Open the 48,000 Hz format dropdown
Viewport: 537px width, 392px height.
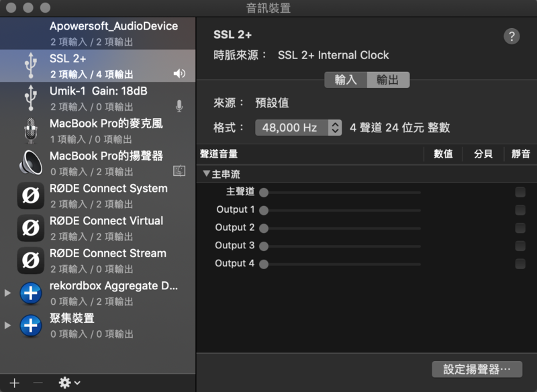pos(299,128)
